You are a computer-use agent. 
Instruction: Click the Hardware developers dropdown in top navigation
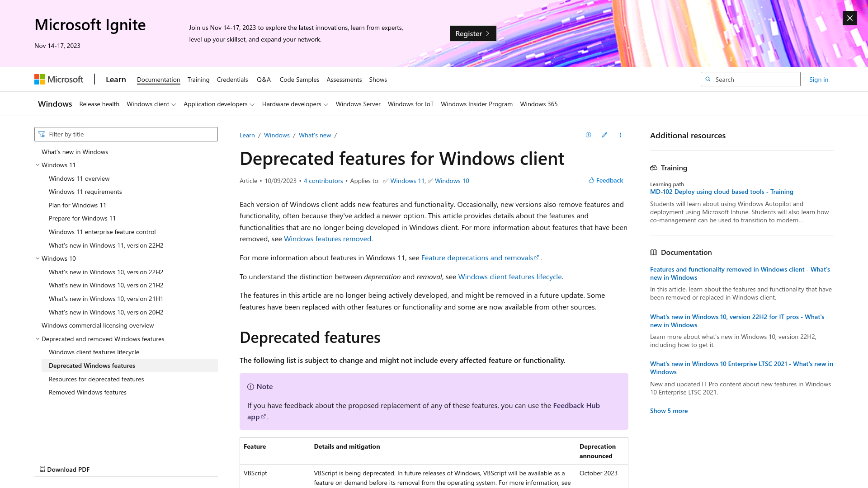[295, 103]
